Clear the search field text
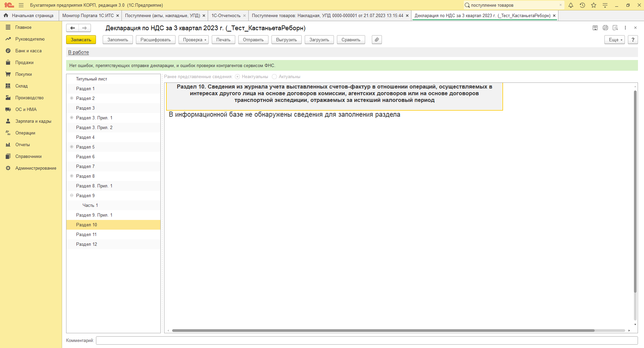The height and width of the screenshot is (348, 644). (x=560, y=5)
